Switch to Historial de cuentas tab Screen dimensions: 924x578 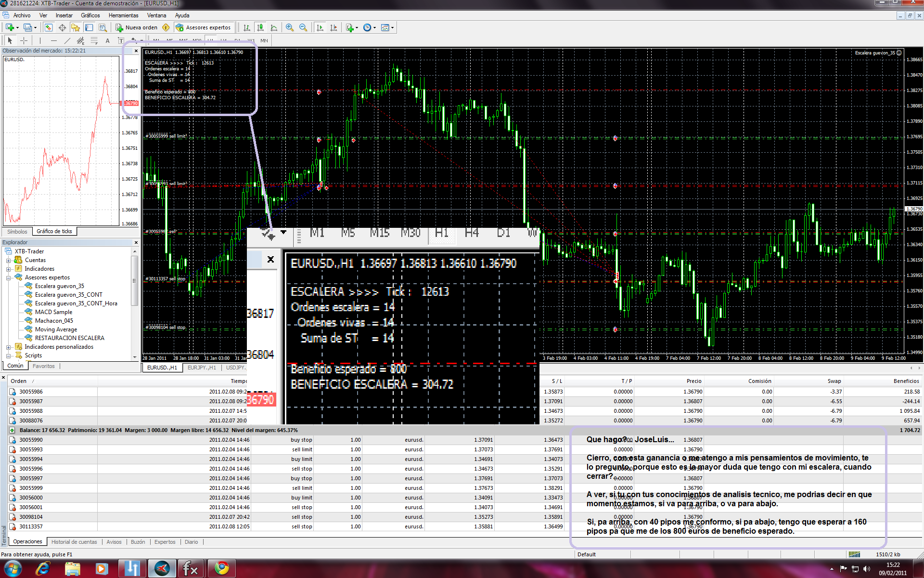[74, 542]
